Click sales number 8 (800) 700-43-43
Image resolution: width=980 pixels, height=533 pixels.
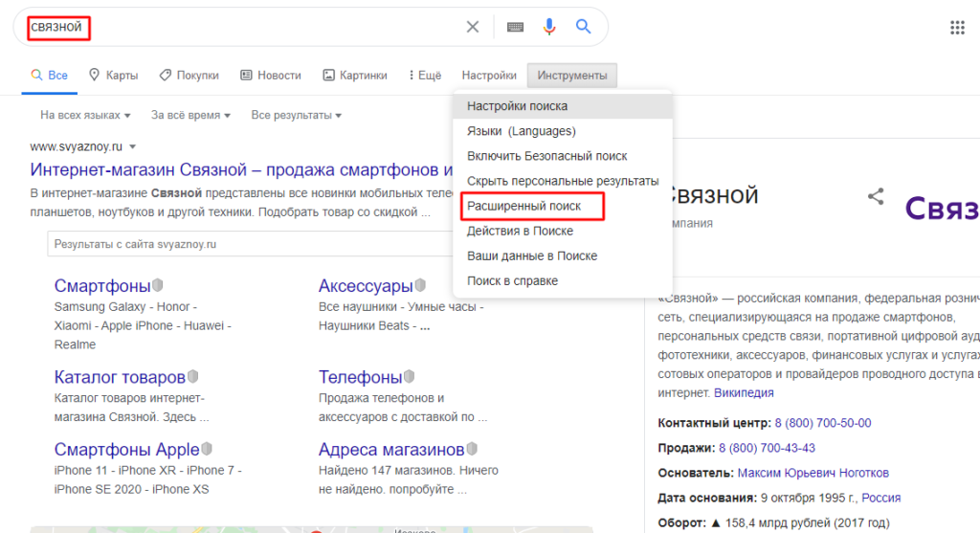tap(767, 448)
